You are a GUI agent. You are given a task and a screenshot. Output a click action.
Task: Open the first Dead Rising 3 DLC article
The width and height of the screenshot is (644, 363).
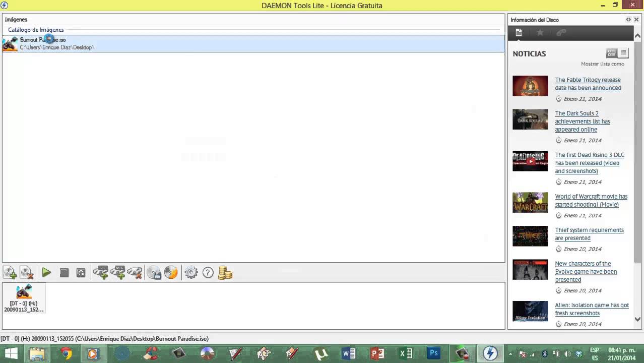(x=590, y=163)
